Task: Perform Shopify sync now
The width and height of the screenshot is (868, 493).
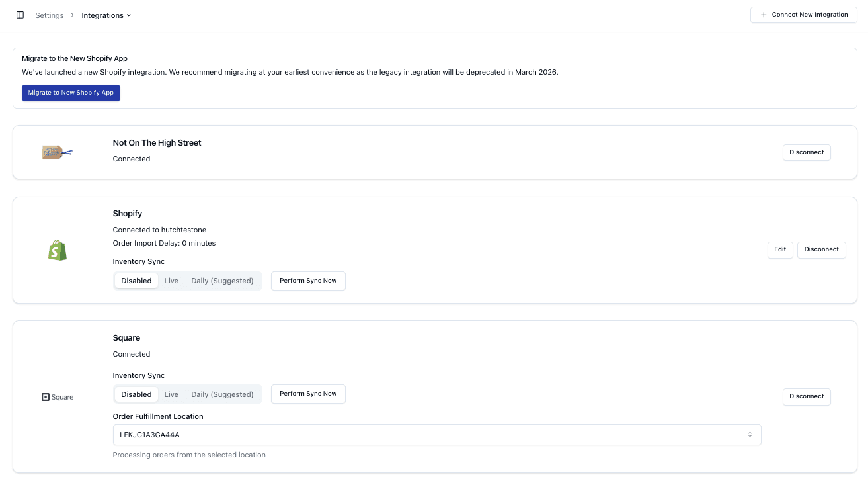Action: click(x=308, y=281)
